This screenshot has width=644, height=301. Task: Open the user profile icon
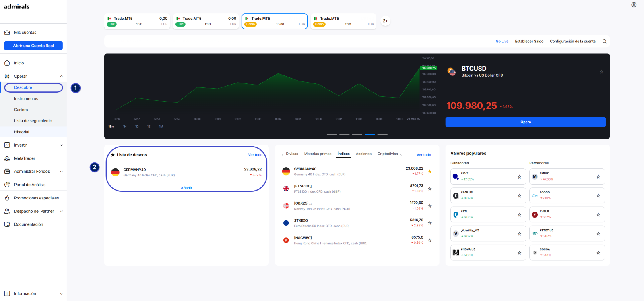tap(634, 5)
